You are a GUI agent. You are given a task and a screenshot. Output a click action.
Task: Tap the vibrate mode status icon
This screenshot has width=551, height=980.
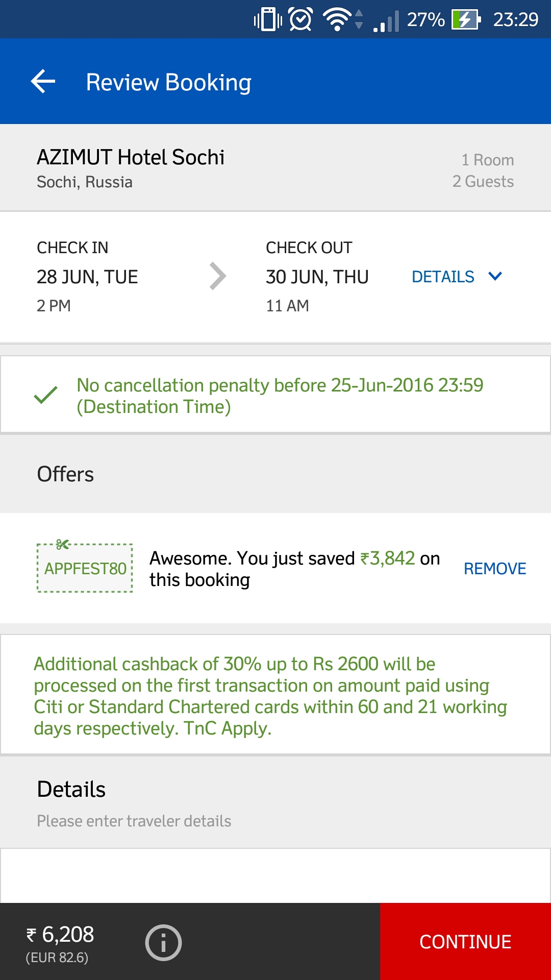pyautogui.click(x=268, y=19)
